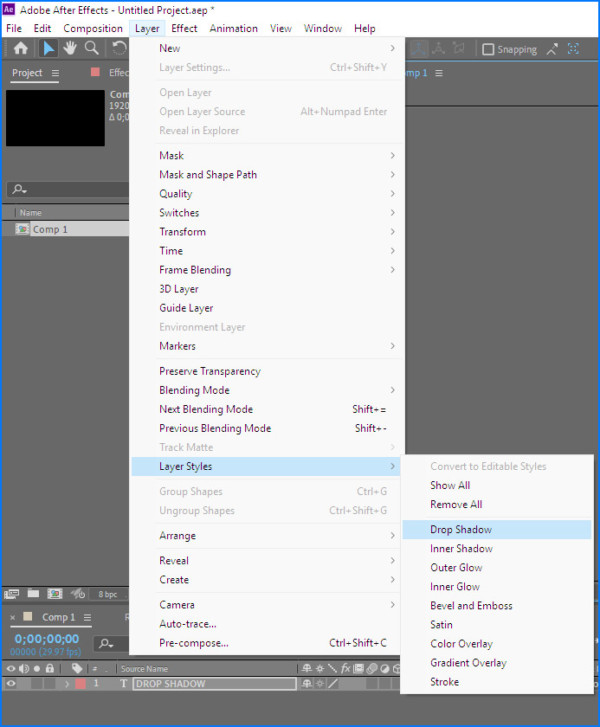This screenshot has width=600, height=727.
Task: Click the red label color of layer 1
Action: tap(80, 684)
